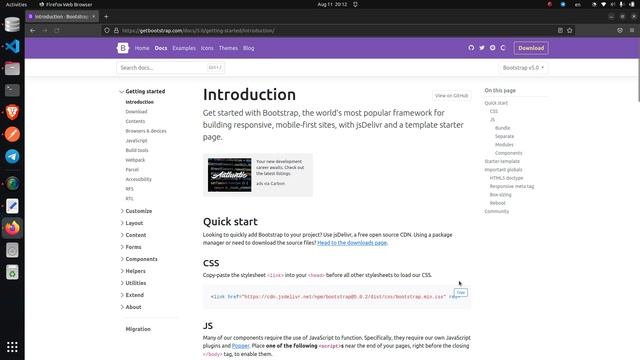
Task: Open Themes in the navbar
Action: tap(228, 48)
